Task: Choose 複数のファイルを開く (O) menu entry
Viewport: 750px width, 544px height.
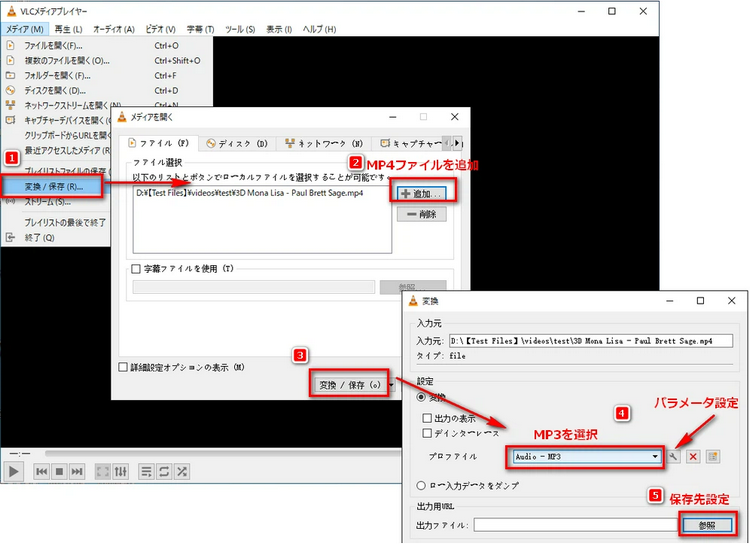Action: click(x=67, y=60)
